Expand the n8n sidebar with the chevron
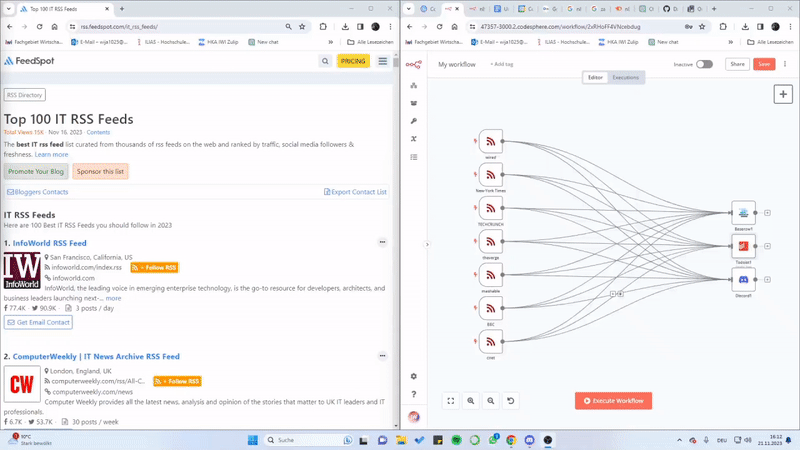The image size is (800, 450). coord(427,244)
